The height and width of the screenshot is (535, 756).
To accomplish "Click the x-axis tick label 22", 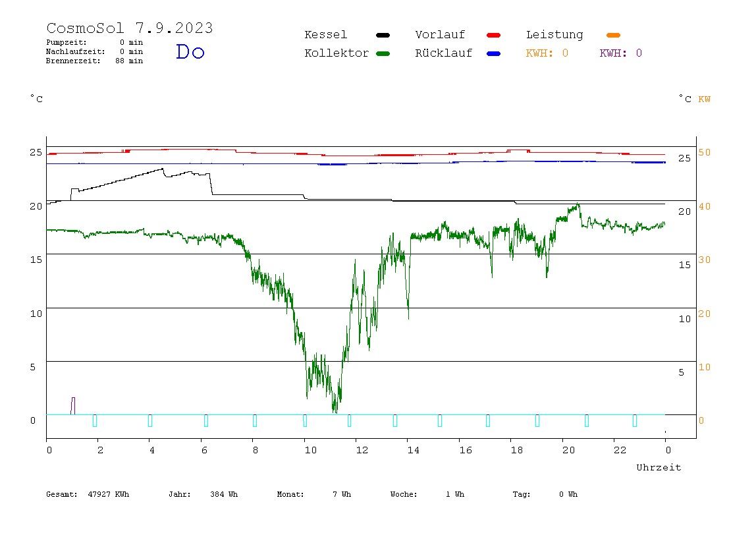I will point(620,450).
